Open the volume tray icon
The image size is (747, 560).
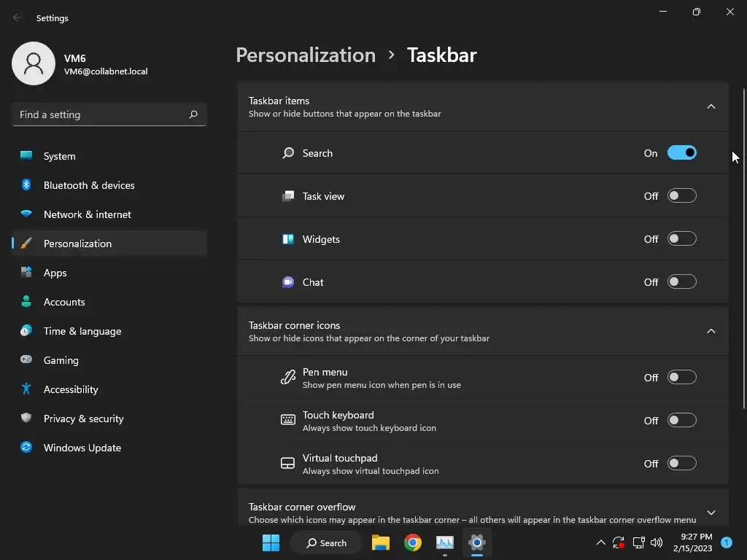[x=657, y=542]
